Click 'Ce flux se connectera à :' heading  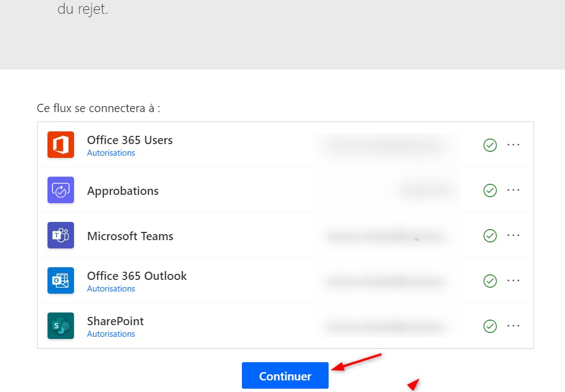coord(98,108)
